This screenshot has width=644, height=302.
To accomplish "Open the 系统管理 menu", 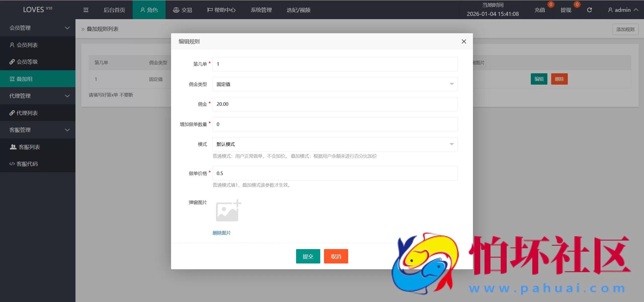I will click(261, 10).
